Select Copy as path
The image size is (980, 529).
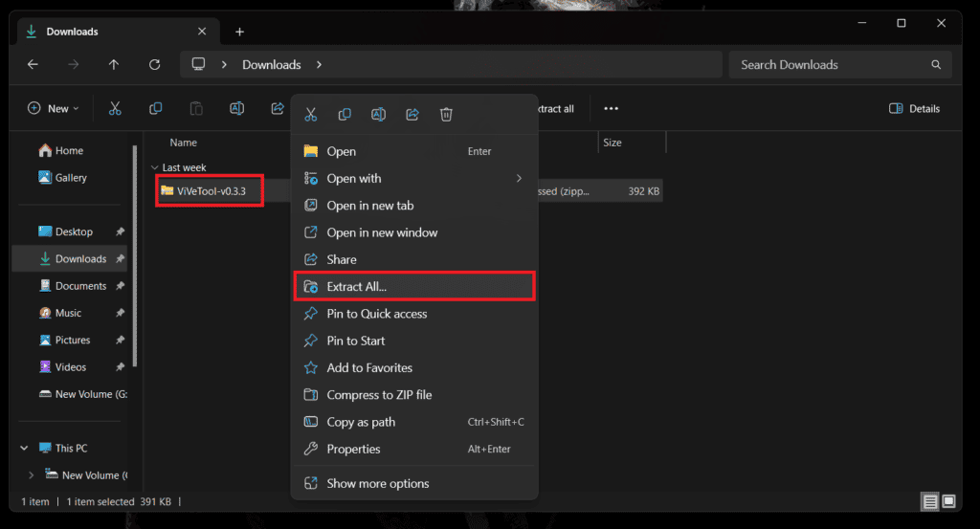pyautogui.click(x=414, y=422)
